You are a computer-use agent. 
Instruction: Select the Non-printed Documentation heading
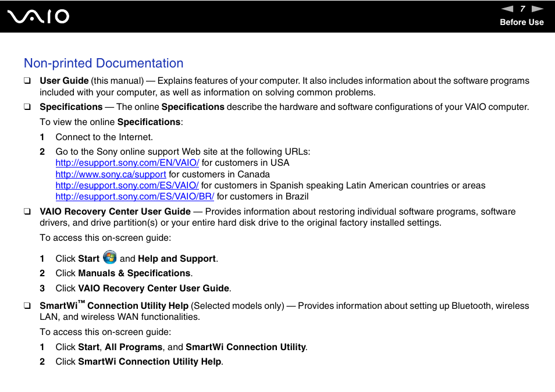(x=103, y=63)
